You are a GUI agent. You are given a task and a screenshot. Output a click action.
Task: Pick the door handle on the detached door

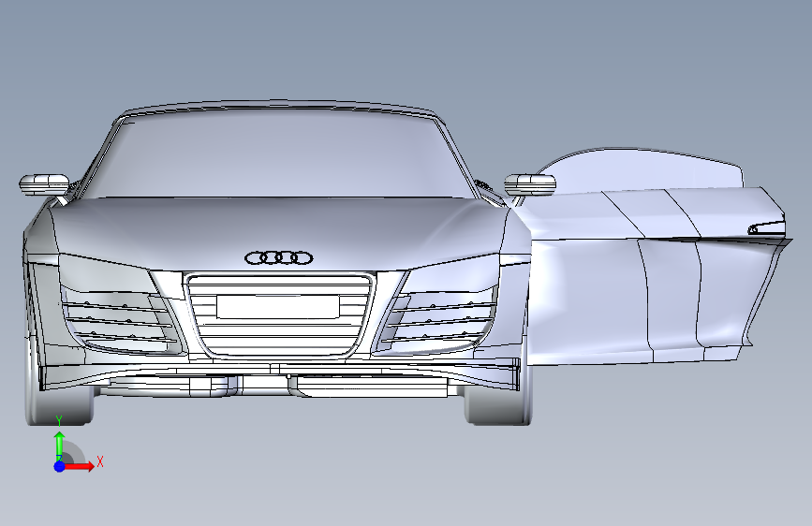(766, 227)
